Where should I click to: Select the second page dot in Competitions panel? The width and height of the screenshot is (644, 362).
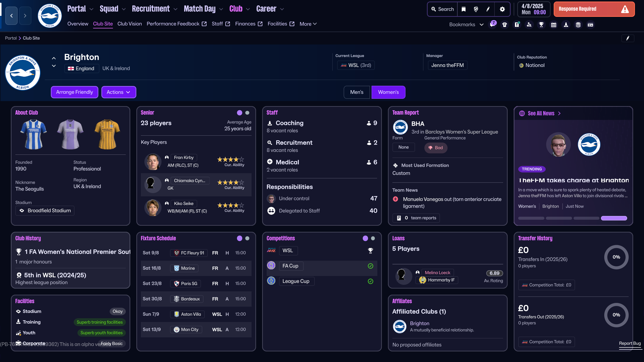click(x=373, y=238)
